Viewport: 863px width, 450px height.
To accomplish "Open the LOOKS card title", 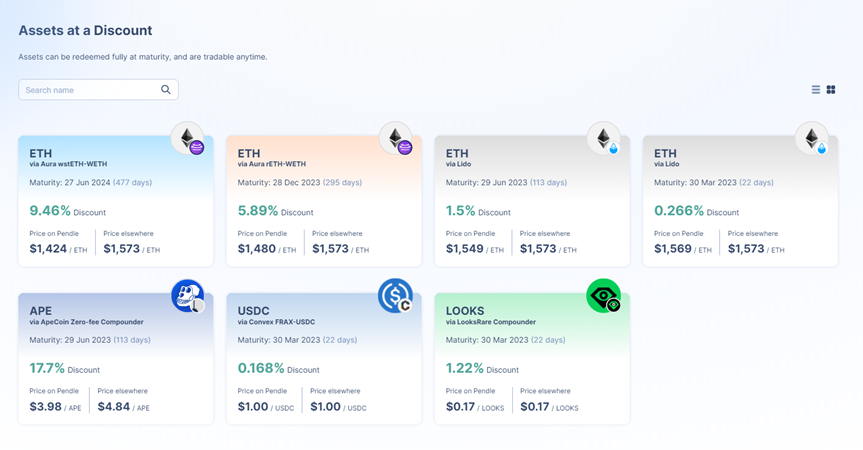I will click(x=465, y=311).
